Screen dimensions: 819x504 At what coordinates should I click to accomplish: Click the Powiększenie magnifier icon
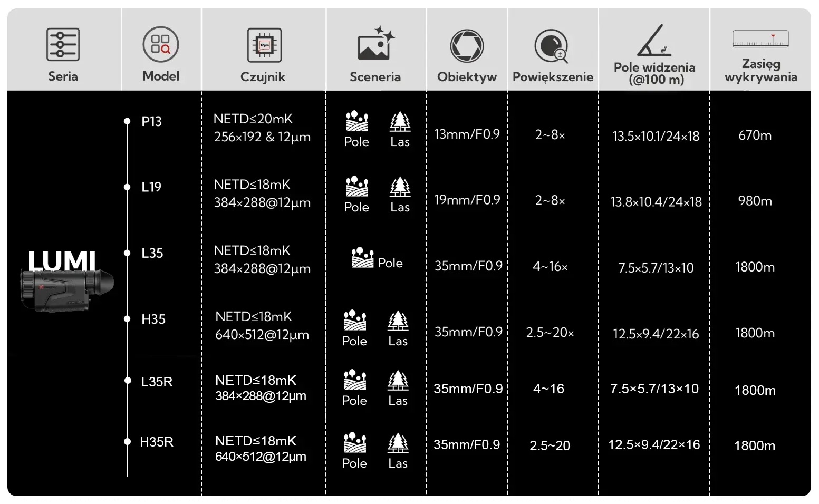pyautogui.click(x=551, y=46)
